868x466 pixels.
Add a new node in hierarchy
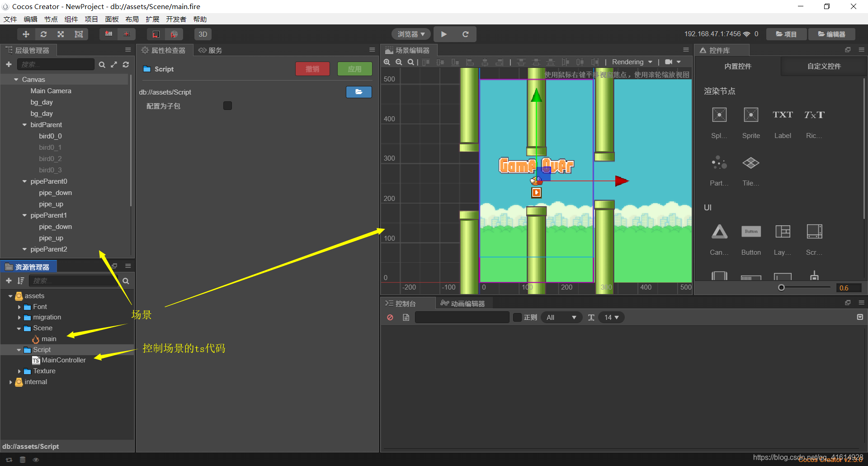click(9, 65)
